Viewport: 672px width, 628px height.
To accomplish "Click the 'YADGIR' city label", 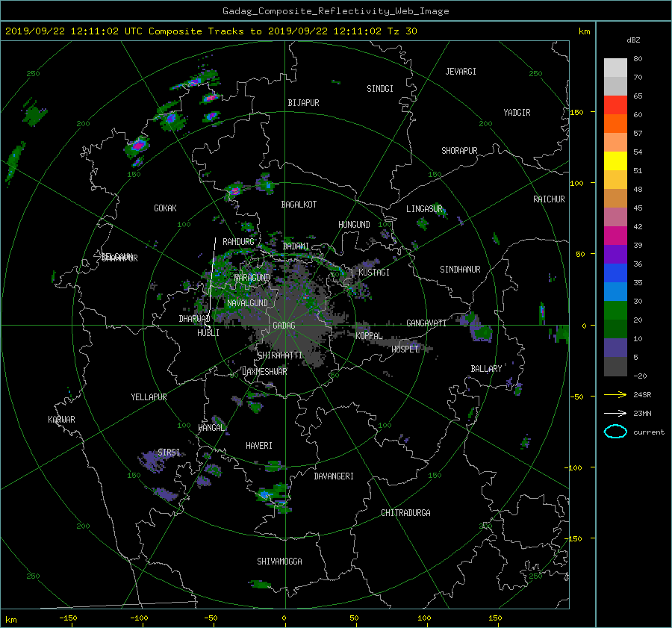I will coord(517,113).
